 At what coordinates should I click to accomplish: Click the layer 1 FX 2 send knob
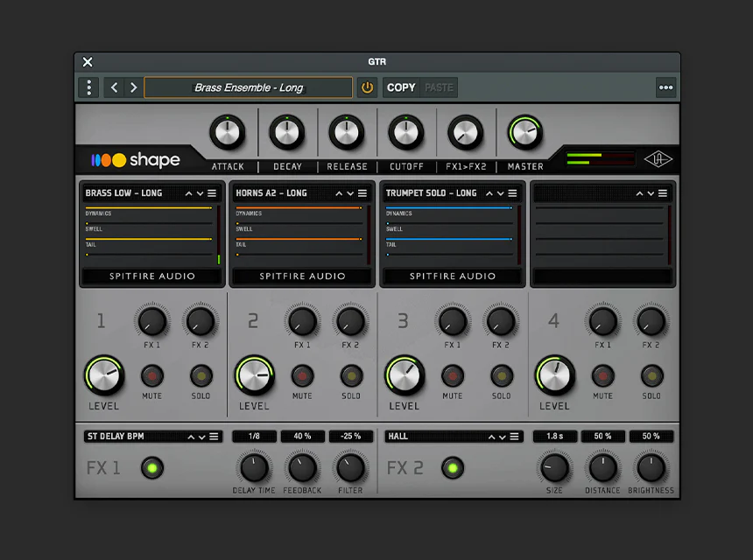pyautogui.click(x=201, y=321)
